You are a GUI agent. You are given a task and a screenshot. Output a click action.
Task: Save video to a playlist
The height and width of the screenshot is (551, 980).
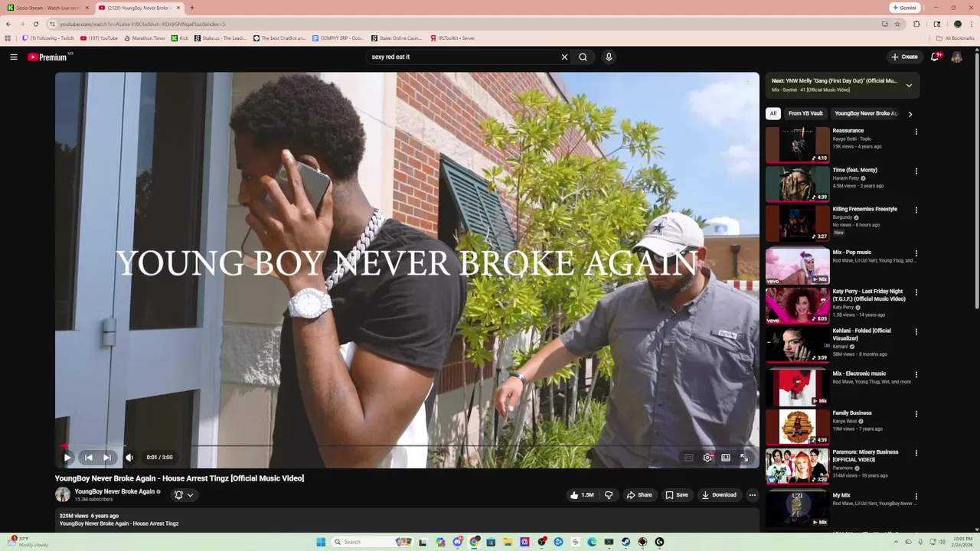677,495
